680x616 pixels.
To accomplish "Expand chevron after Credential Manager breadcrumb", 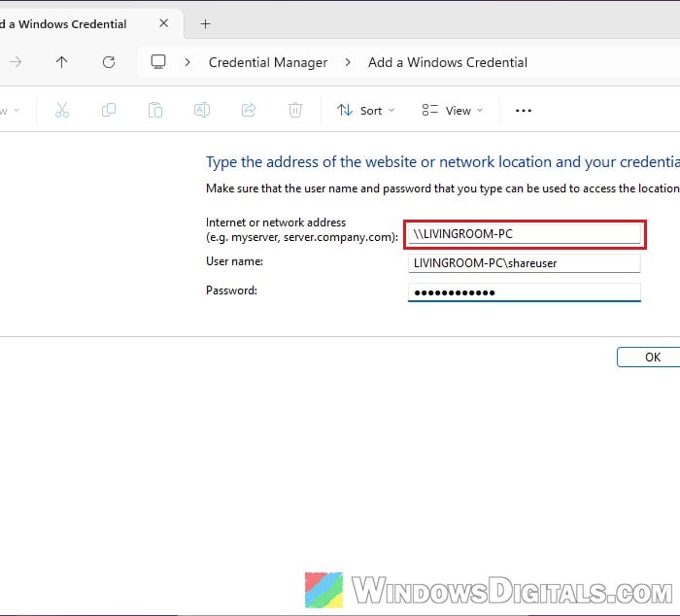I will pyautogui.click(x=348, y=62).
